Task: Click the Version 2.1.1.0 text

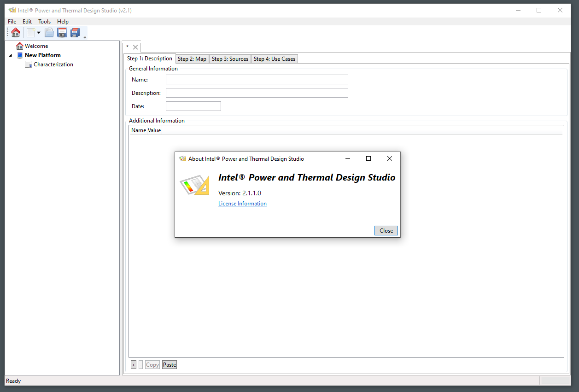Action: (x=240, y=193)
